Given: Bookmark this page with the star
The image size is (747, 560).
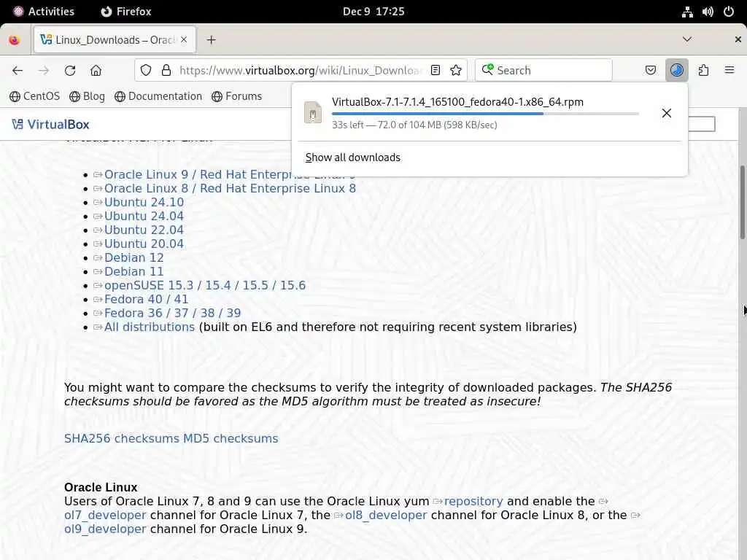Looking at the screenshot, I should coord(456,71).
